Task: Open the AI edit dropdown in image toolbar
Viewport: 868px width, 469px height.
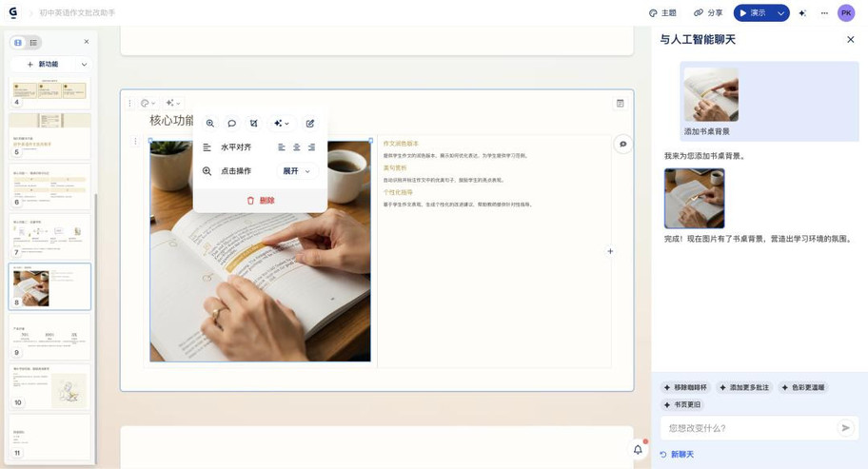Action: tap(281, 124)
